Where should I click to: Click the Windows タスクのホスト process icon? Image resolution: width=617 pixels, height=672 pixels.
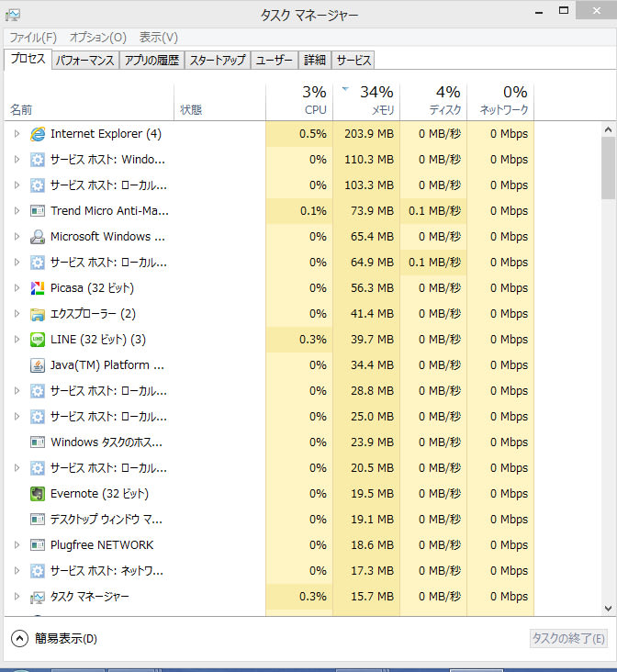(38, 442)
